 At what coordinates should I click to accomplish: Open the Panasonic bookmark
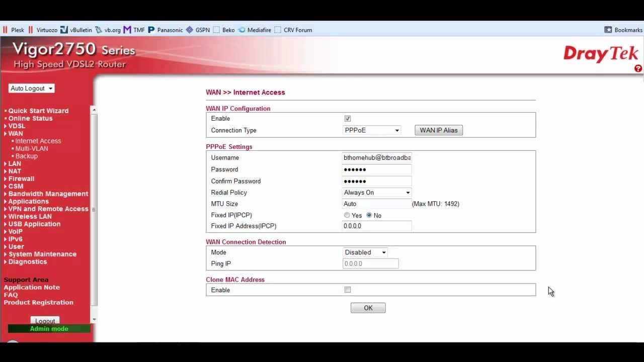click(x=165, y=30)
